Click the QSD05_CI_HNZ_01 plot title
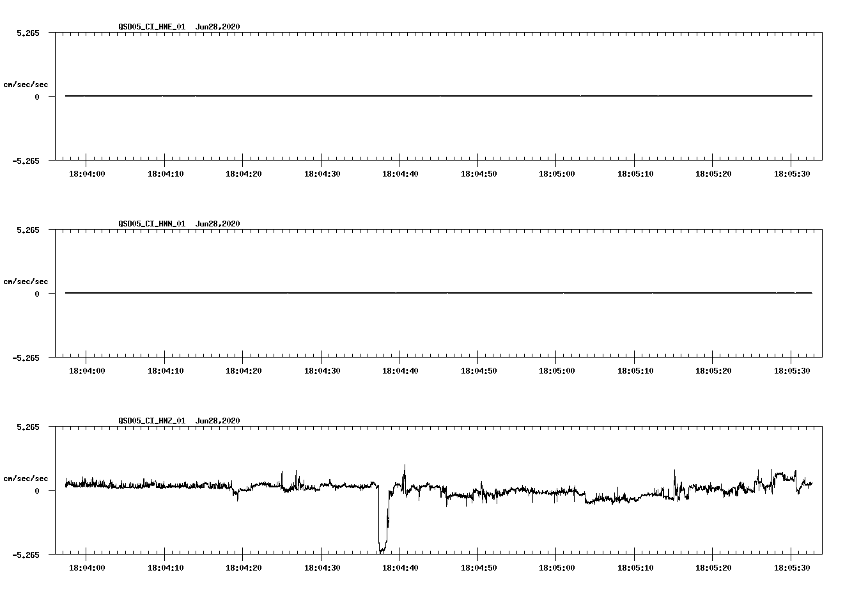868x591 pixels. pos(179,421)
